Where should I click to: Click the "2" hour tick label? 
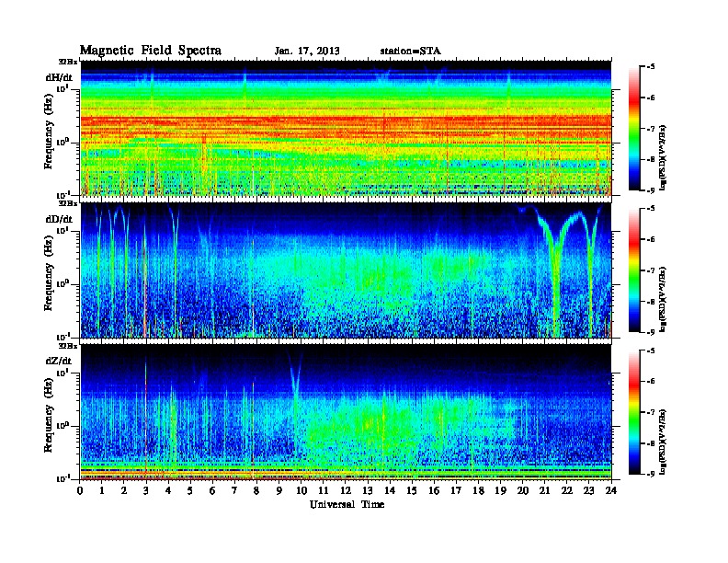point(124,490)
